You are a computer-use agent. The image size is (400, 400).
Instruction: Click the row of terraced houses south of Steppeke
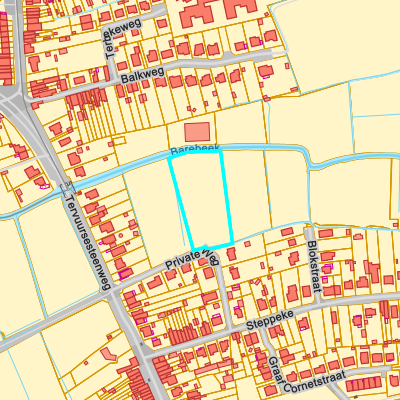click(x=182, y=334)
